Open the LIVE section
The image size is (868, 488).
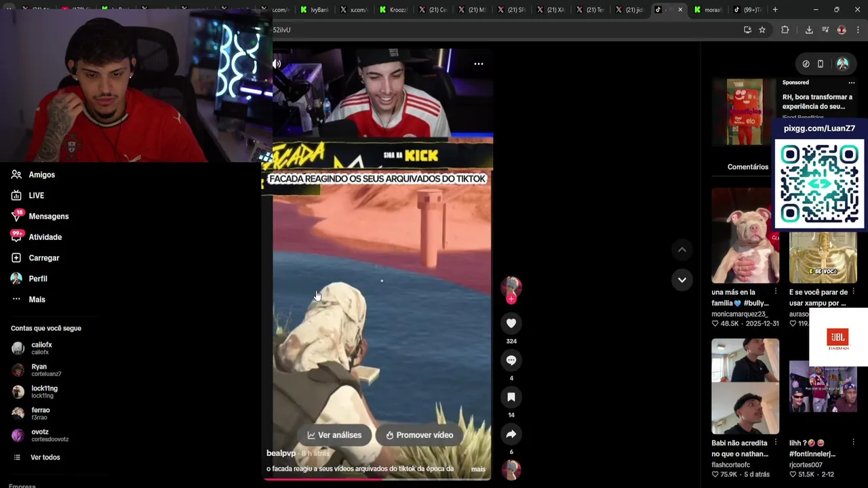36,196
